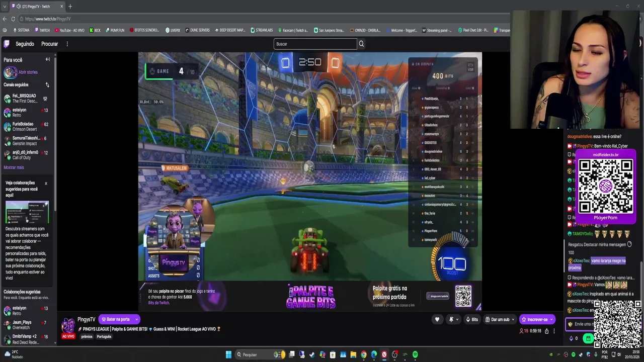
Task: Click the Bits button
Action: (x=471, y=319)
